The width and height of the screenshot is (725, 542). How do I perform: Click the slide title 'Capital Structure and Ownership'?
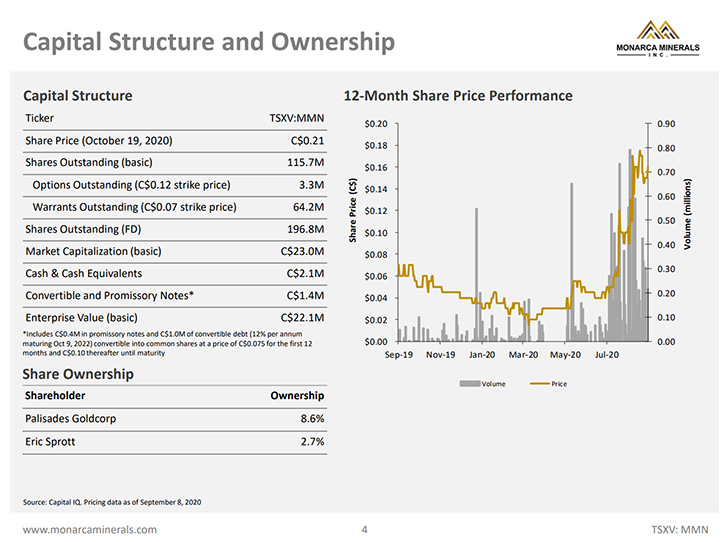209,42
